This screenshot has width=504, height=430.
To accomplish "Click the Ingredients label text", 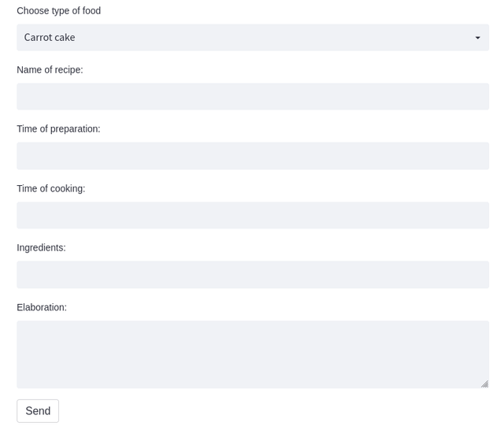I will 41,248.
